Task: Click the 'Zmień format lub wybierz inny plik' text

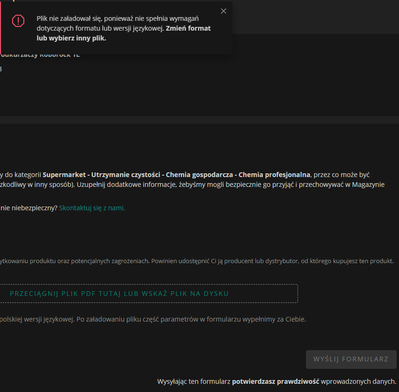Action: 124,33
